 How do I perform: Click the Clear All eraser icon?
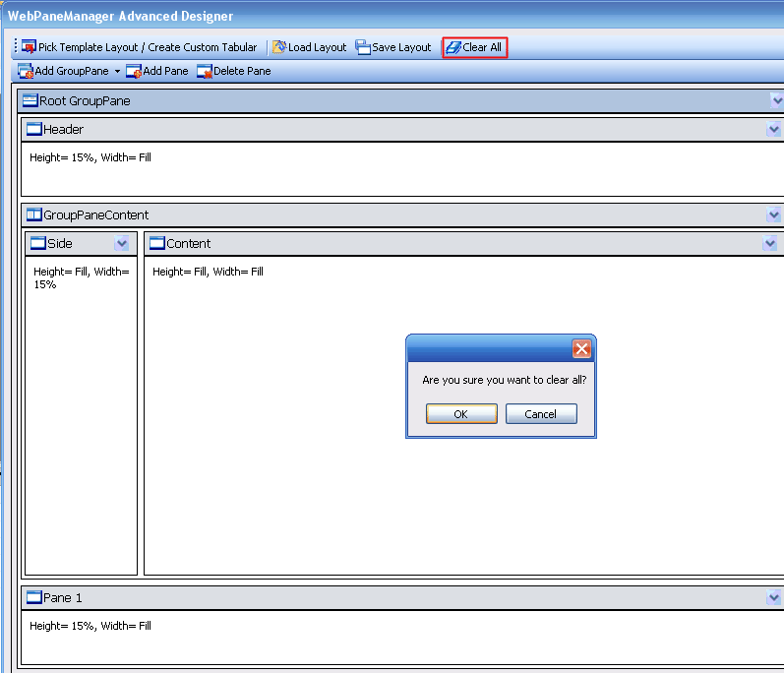pos(453,47)
